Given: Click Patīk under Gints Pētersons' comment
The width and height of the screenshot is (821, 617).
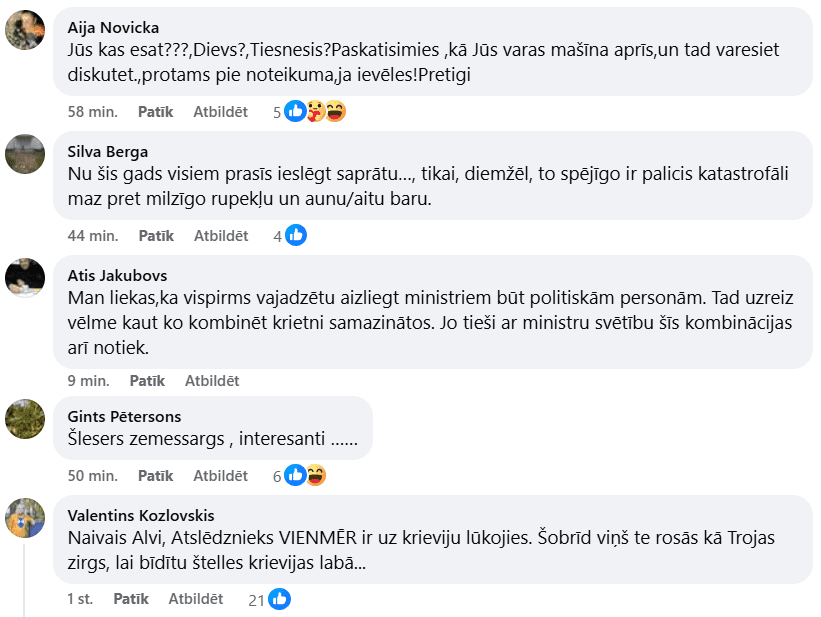Looking at the screenshot, I should coord(155,476).
